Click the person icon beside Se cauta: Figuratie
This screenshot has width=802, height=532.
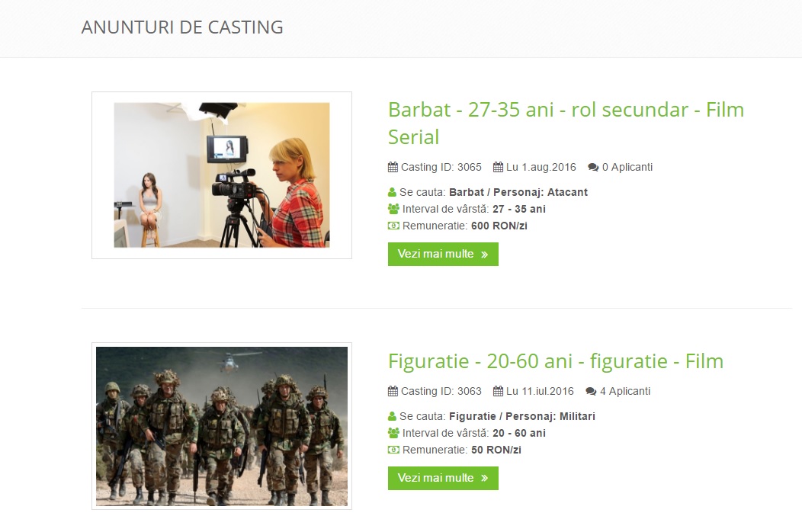(393, 416)
